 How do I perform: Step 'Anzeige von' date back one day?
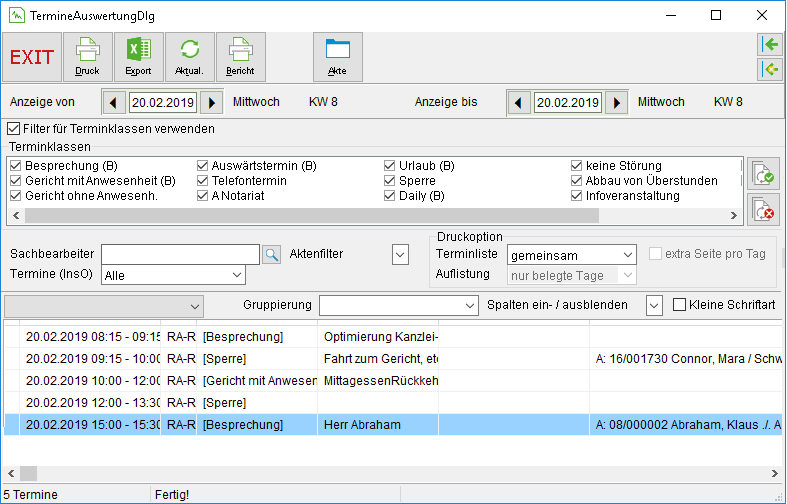[114, 103]
